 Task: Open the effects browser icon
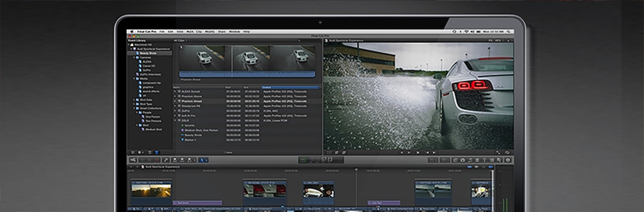coord(455,160)
